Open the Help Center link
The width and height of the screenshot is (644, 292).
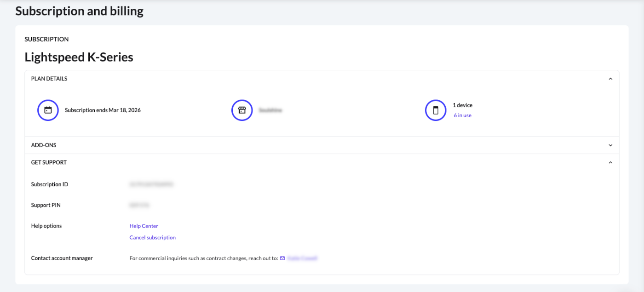[144, 226]
